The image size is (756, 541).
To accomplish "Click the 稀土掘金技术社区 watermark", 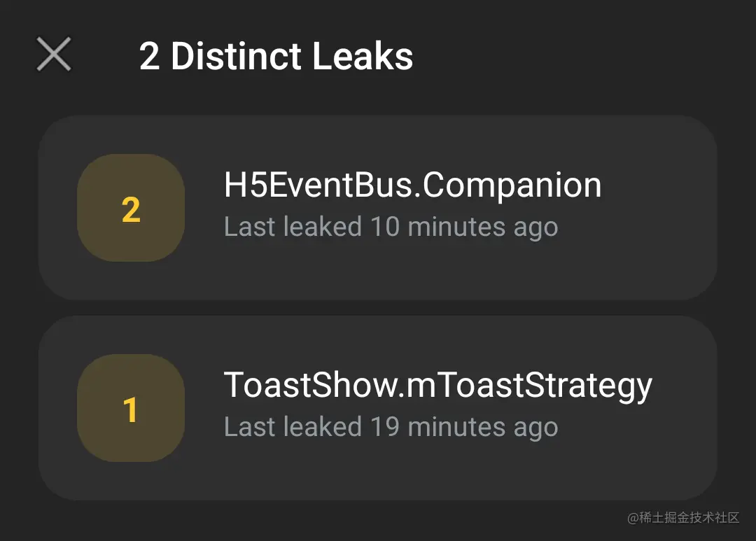I will pyautogui.click(x=683, y=518).
